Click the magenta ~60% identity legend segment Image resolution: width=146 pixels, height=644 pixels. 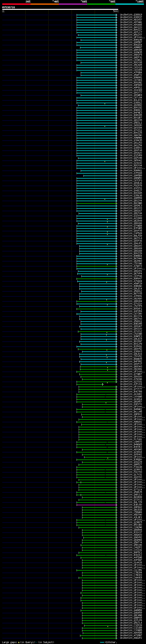[73, 4]
